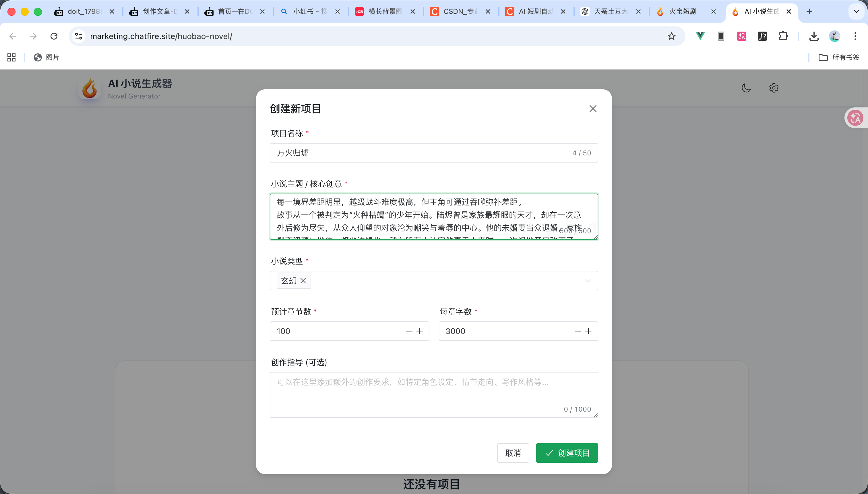Click the 取消 button
The image size is (868, 494).
click(x=513, y=453)
